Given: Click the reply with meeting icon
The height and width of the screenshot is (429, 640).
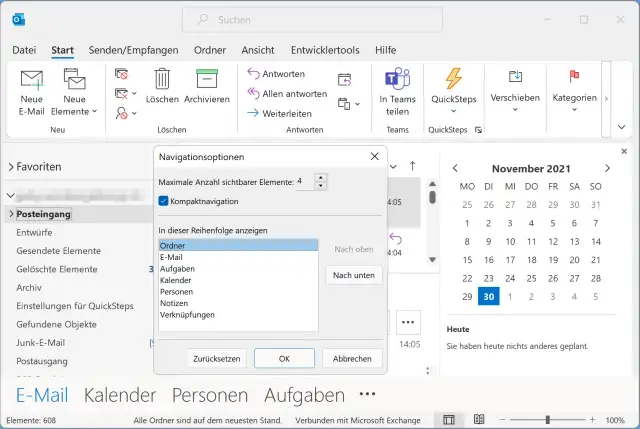Looking at the screenshot, I should coord(344,79).
